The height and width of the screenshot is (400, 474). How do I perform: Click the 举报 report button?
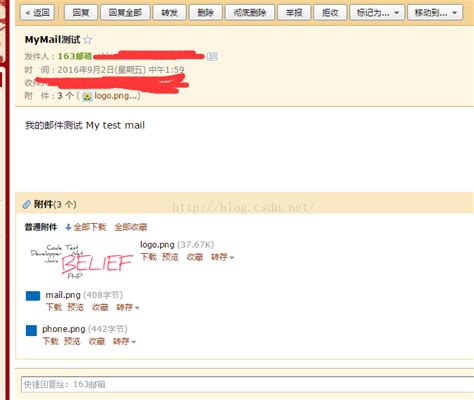pyautogui.click(x=294, y=13)
